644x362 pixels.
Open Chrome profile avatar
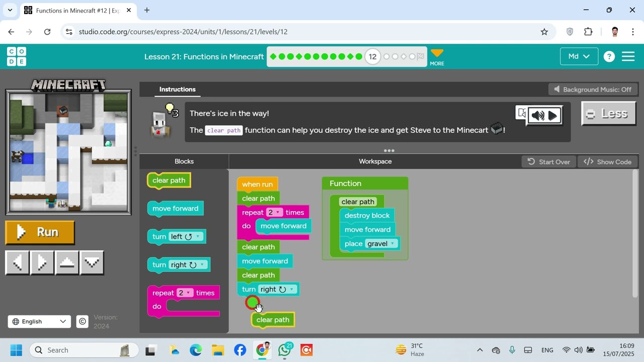(614, 32)
